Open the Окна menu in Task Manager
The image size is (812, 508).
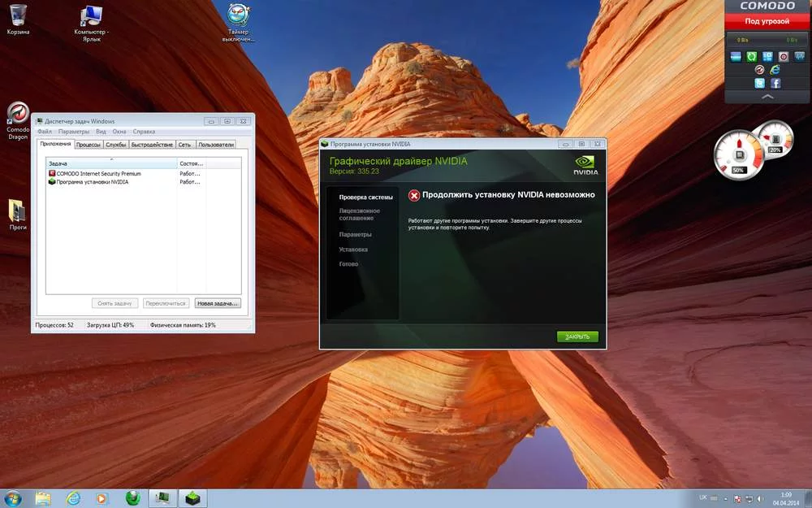[x=119, y=132]
